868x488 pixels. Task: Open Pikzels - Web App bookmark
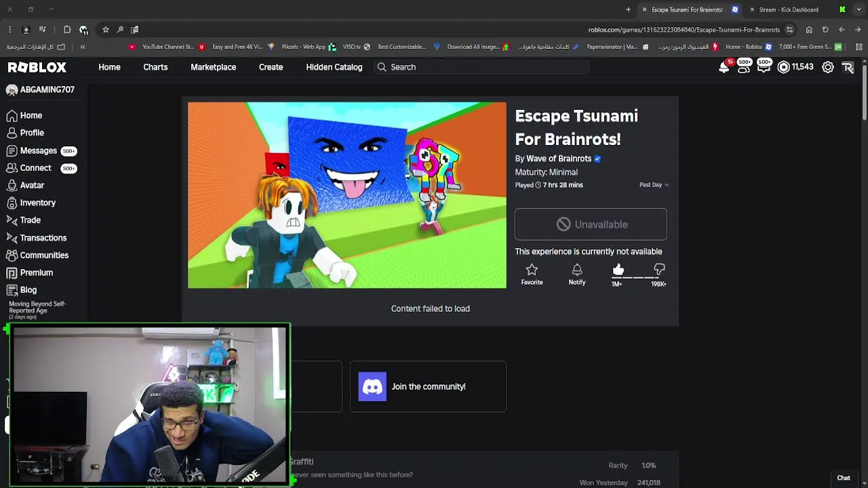[297, 47]
